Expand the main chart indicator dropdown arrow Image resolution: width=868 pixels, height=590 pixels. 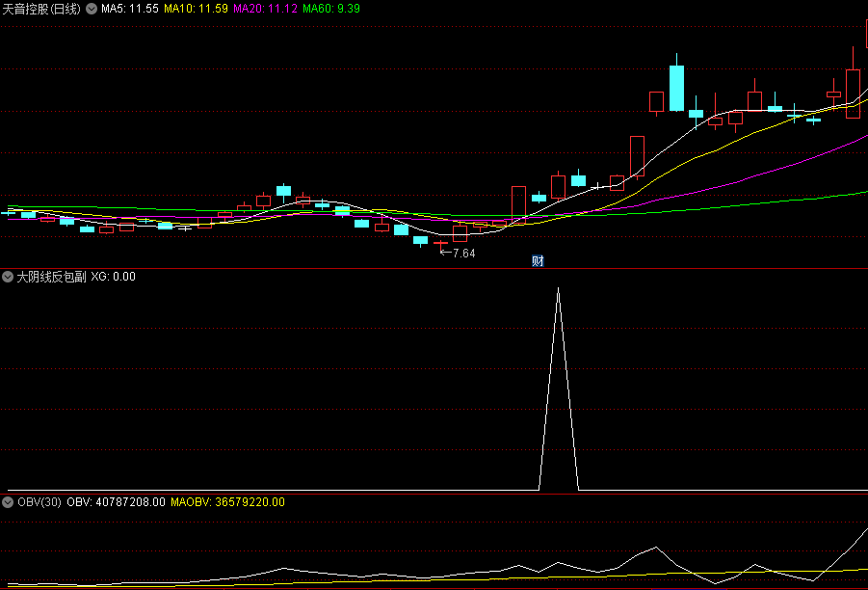tap(92, 9)
